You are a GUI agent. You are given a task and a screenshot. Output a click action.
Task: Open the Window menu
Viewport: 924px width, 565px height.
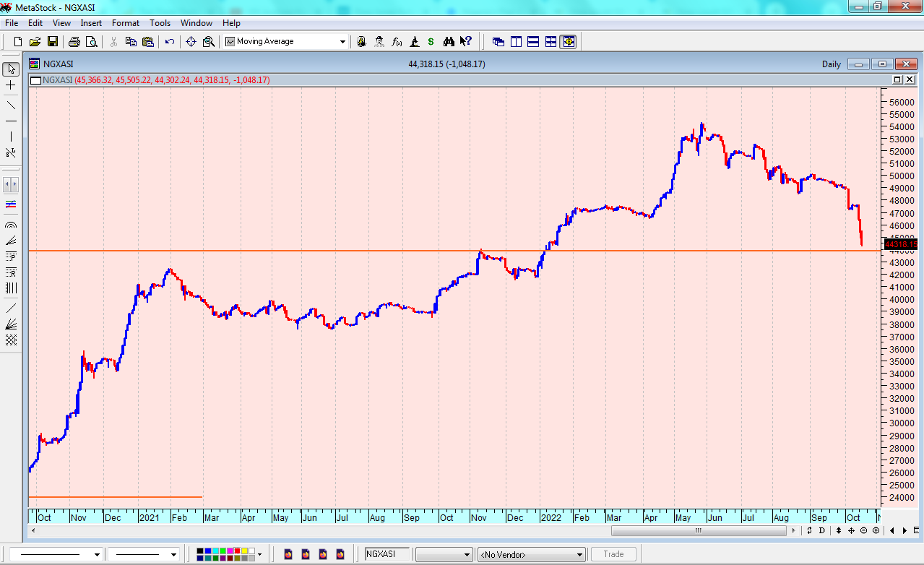click(197, 23)
